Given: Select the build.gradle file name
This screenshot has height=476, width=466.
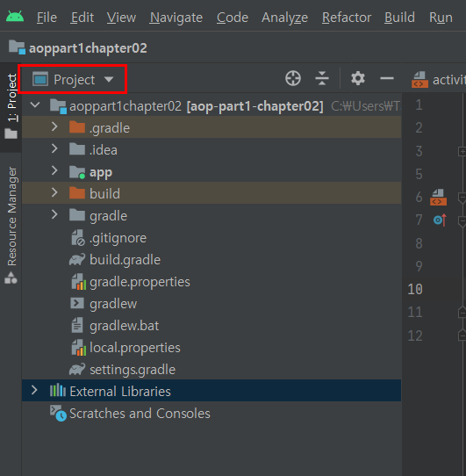Looking at the screenshot, I should click(125, 260).
